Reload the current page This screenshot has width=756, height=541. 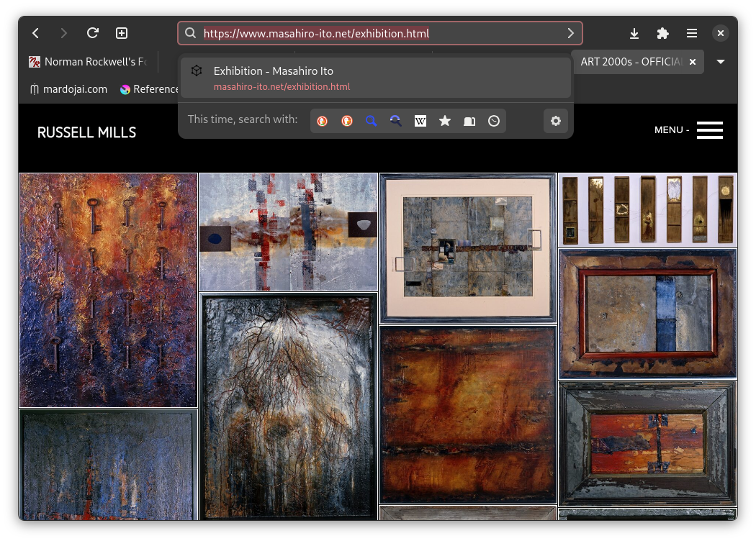pos(93,33)
